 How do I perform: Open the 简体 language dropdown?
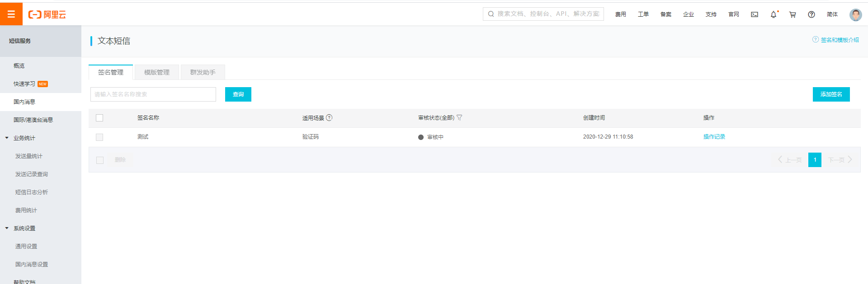coord(832,14)
